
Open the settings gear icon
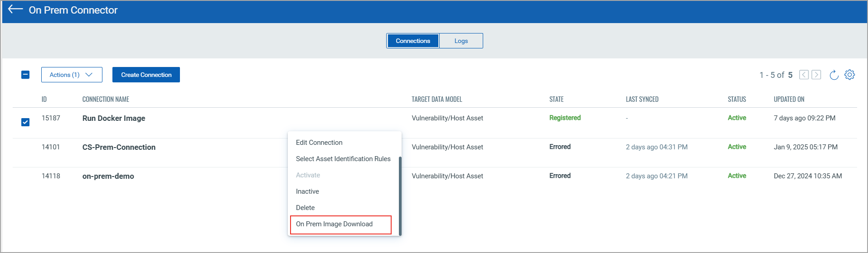pos(849,75)
